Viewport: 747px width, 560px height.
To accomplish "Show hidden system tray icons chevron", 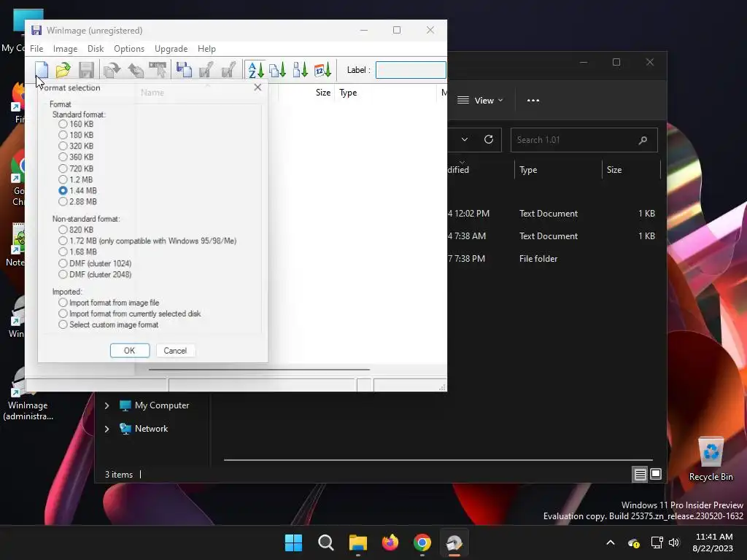I will 611,542.
